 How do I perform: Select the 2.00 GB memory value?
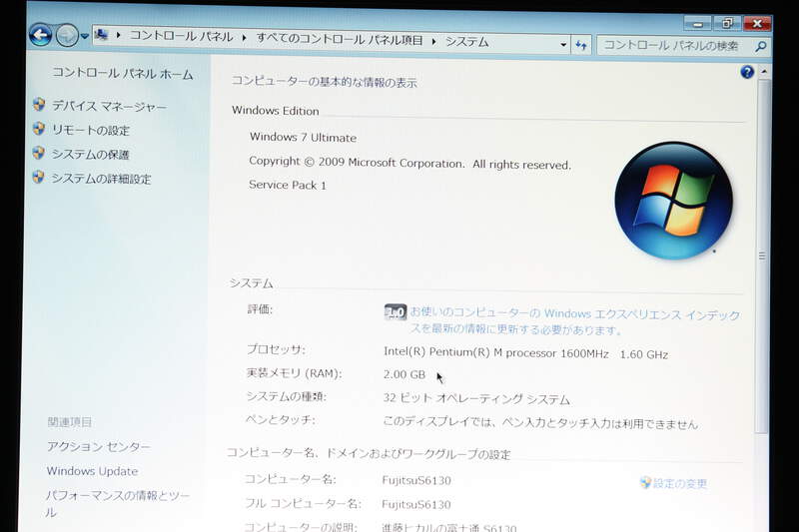(x=404, y=374)
